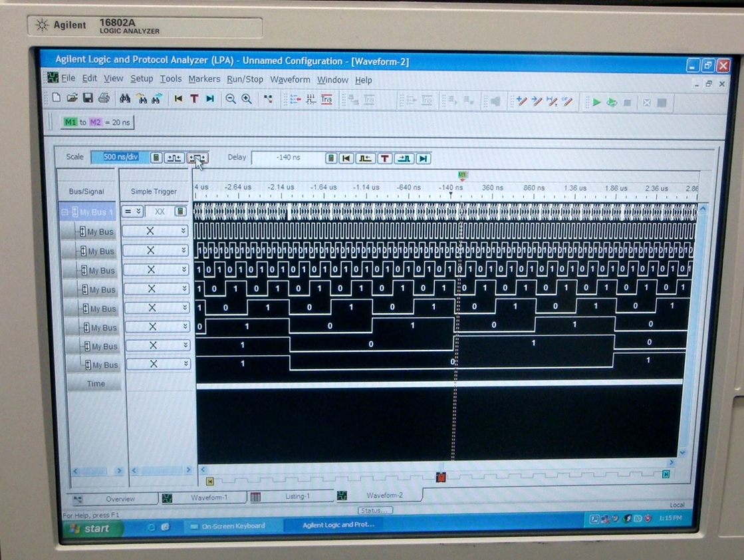Click the M1 marker flag above time ruler
The width and height of the screenshot is (744, 560).
point(463,176)
